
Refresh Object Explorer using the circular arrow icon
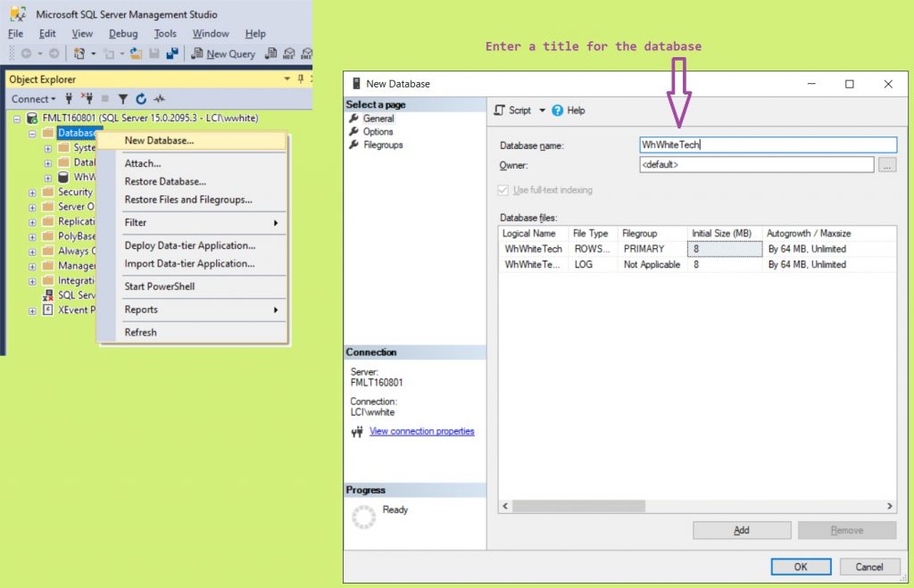click(141, 99)
